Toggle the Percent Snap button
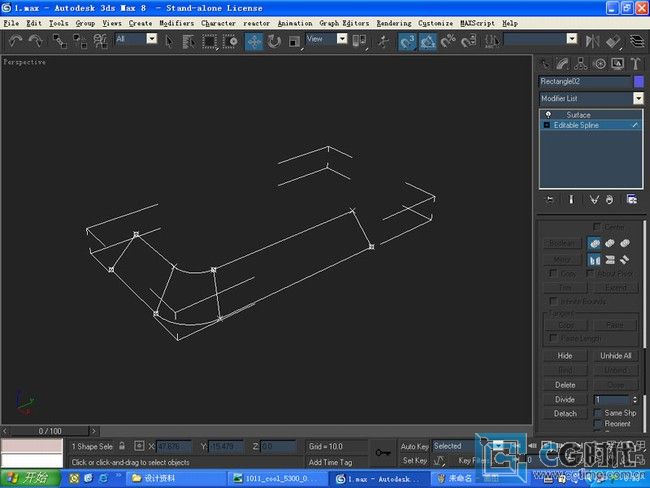 point(448,41)
